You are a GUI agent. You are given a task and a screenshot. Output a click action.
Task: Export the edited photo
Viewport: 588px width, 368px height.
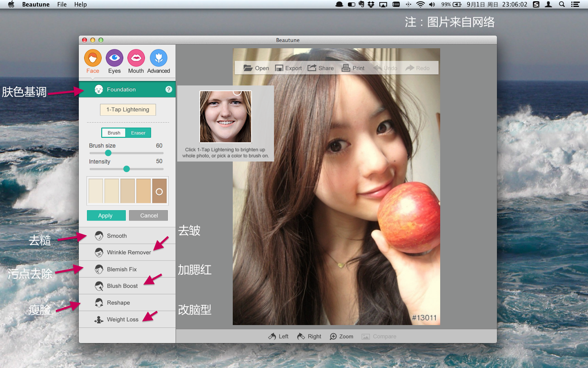click(288, 68)
